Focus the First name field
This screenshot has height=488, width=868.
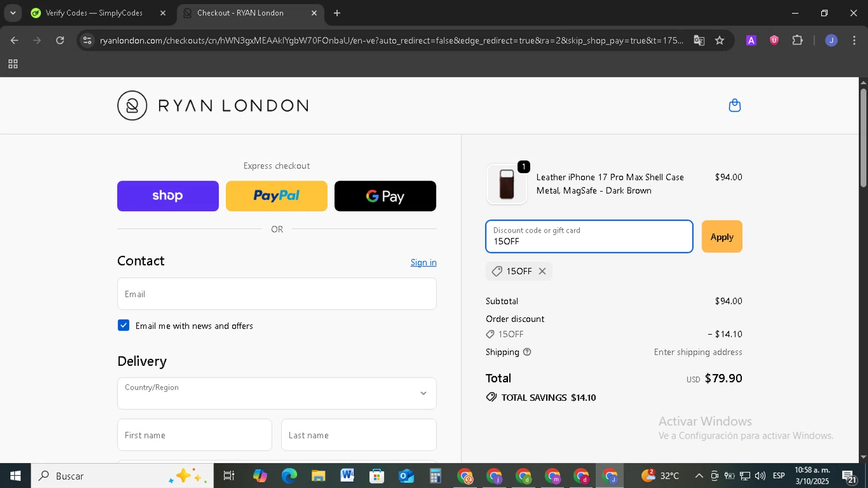pyautogui.click(x=194, y=435)
